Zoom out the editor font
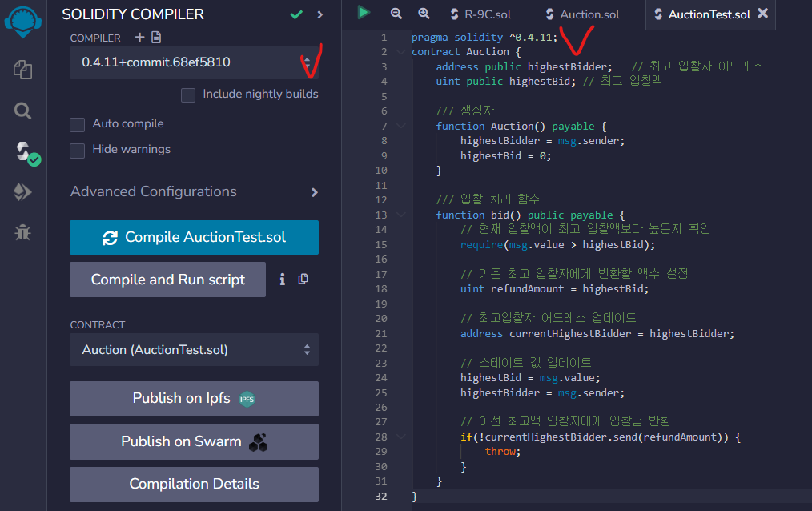Viewport: 812px width, 511px height. coord(396,14)
